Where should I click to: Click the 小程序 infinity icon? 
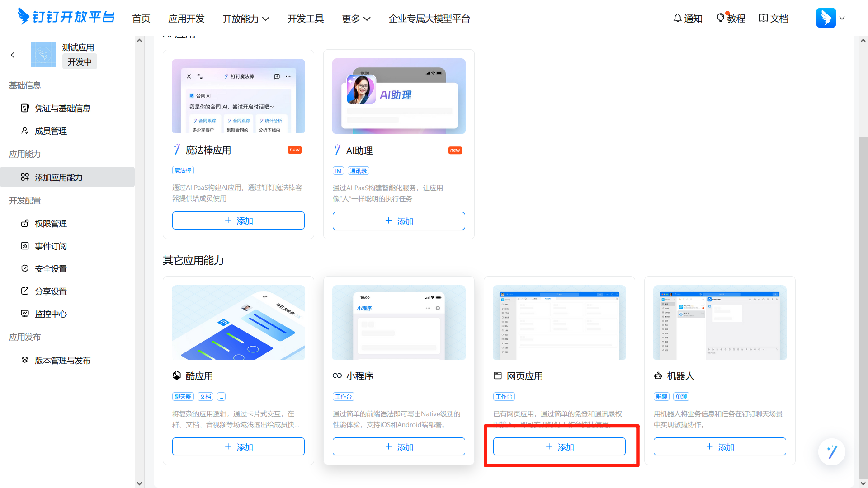point(337,375)
